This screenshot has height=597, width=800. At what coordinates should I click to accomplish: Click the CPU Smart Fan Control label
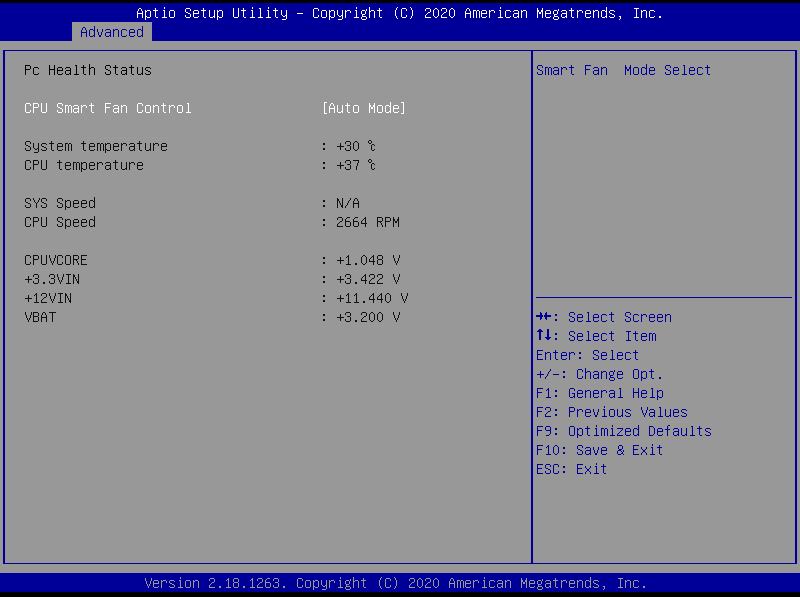click(x=107, y=108)
